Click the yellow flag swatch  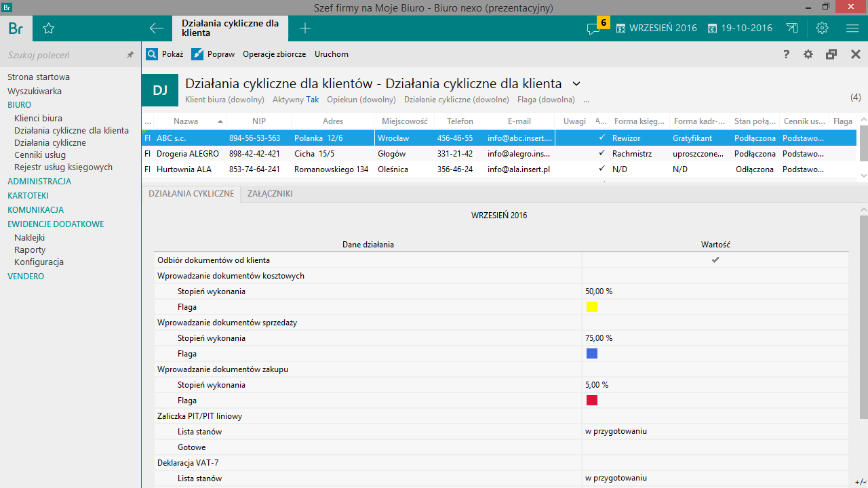pos(592,307)
